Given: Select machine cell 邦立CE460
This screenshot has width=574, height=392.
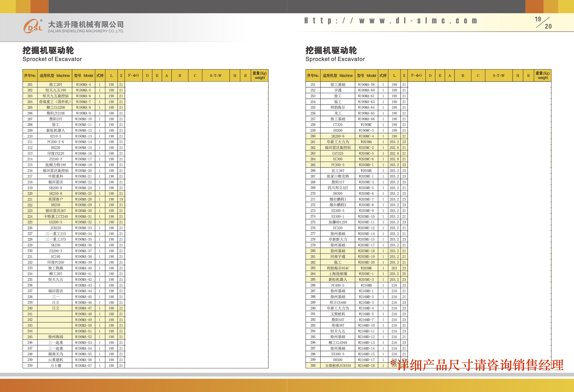Looking at the screenshot, I should click(x=338, y=303).
